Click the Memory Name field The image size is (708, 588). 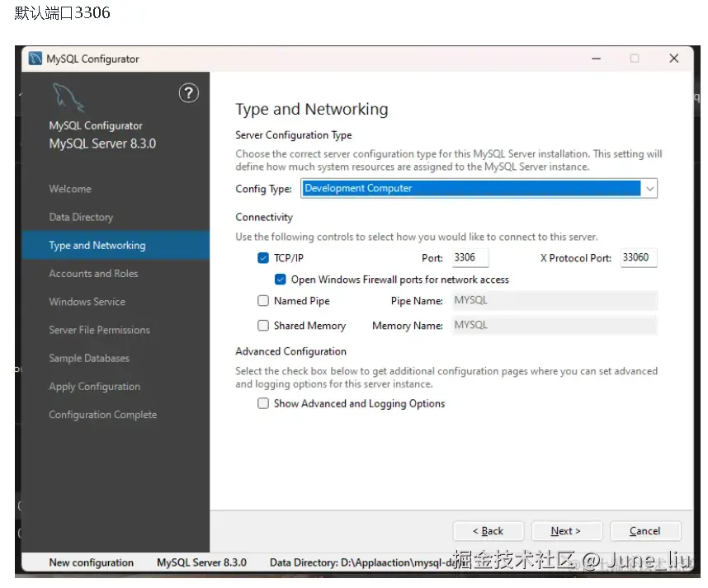554,326
